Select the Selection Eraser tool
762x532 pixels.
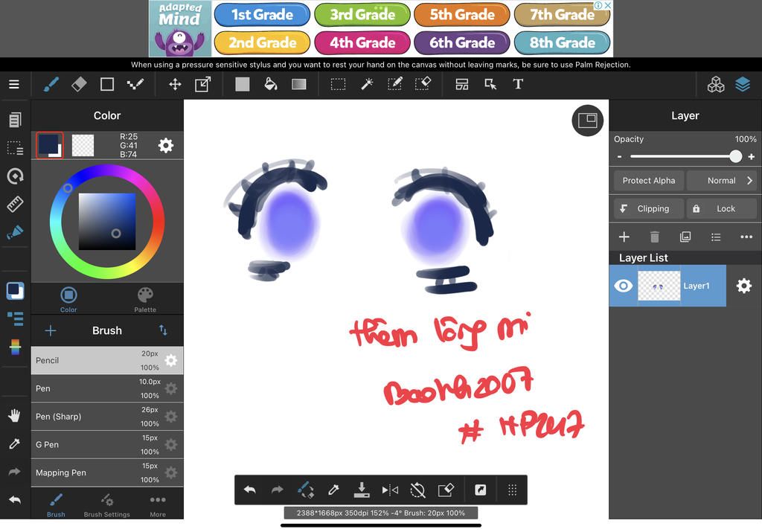pyautogui.click(x=423, y=84)
